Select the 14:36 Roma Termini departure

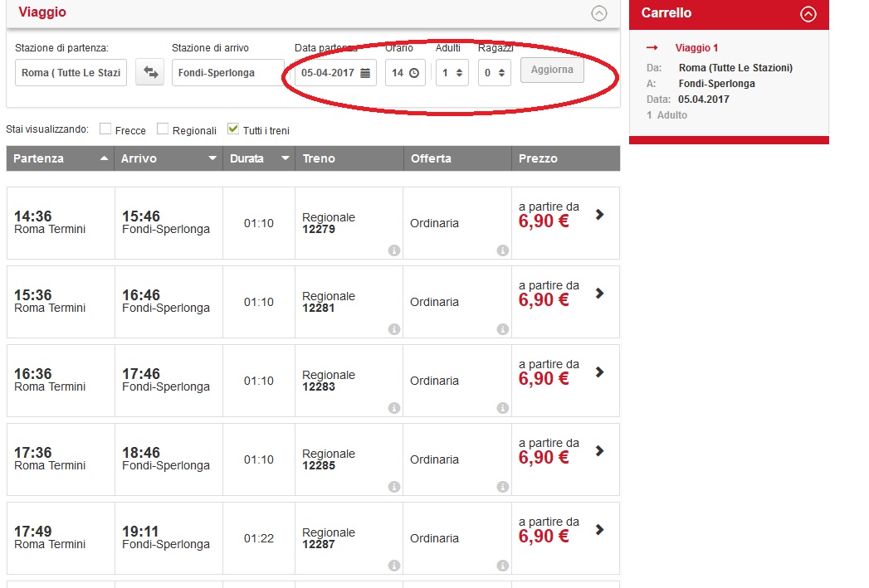click(50, 222)
